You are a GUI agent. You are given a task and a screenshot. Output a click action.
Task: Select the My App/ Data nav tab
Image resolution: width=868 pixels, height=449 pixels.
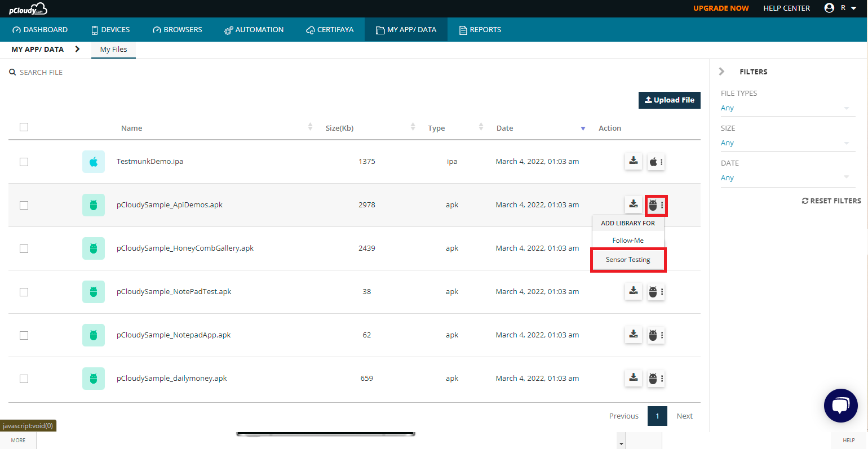406,30
